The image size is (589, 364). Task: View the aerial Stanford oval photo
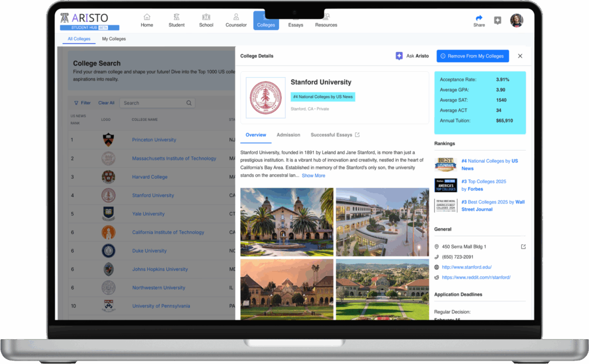[x=383, y=289]
